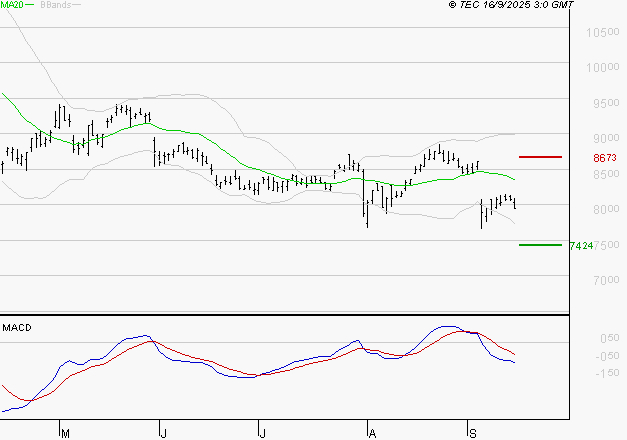Click the 050 MACD axis label
Viewport: 627px width, 440px height.
pos(610,338)
